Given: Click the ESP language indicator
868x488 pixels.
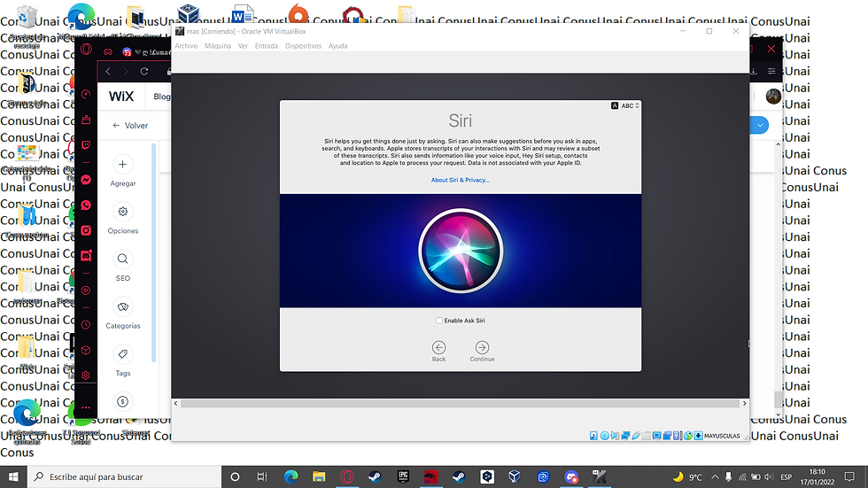Looking at the screenshot, I should pos(787,477).
